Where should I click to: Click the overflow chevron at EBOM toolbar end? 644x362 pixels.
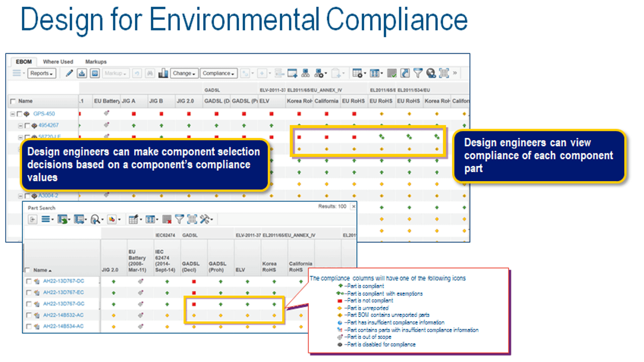tap(455, 73)
